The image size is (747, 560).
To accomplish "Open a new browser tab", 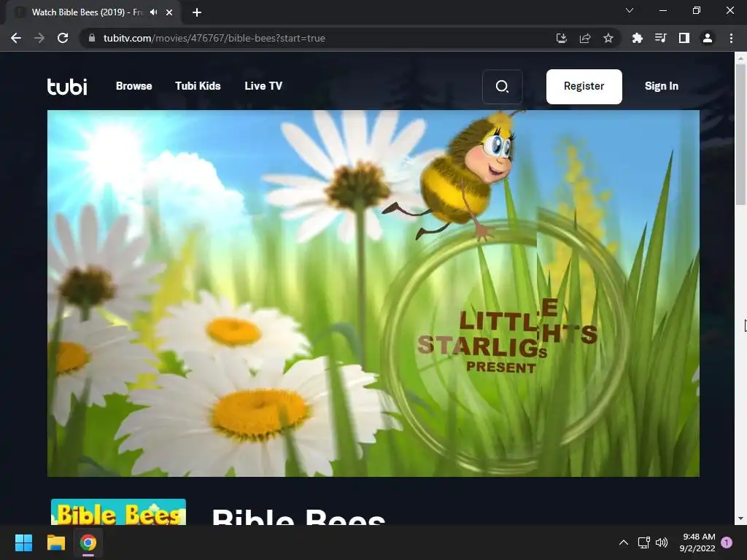I will tap(197, 12).
